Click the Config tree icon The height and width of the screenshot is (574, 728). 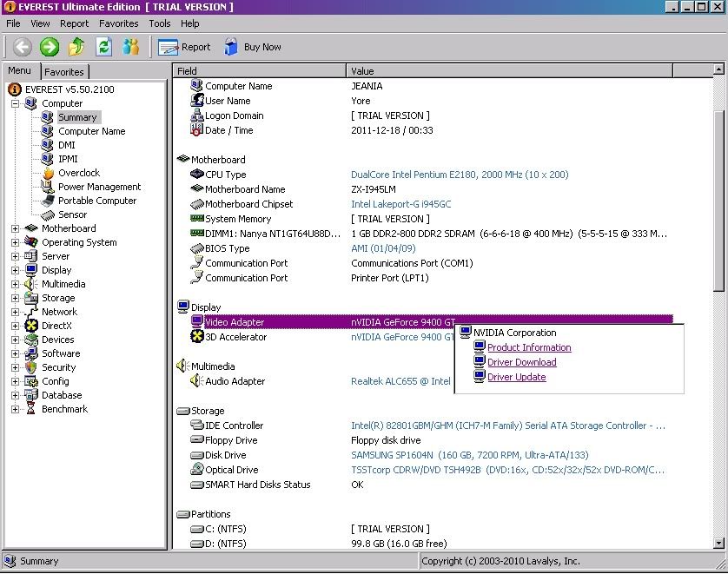click(31, 381)
